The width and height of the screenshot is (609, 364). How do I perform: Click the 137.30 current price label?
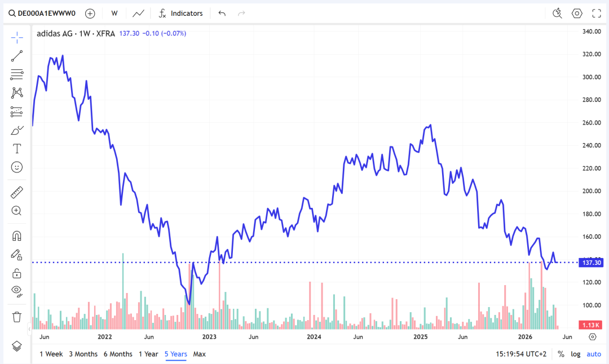(x=592, y=263)
